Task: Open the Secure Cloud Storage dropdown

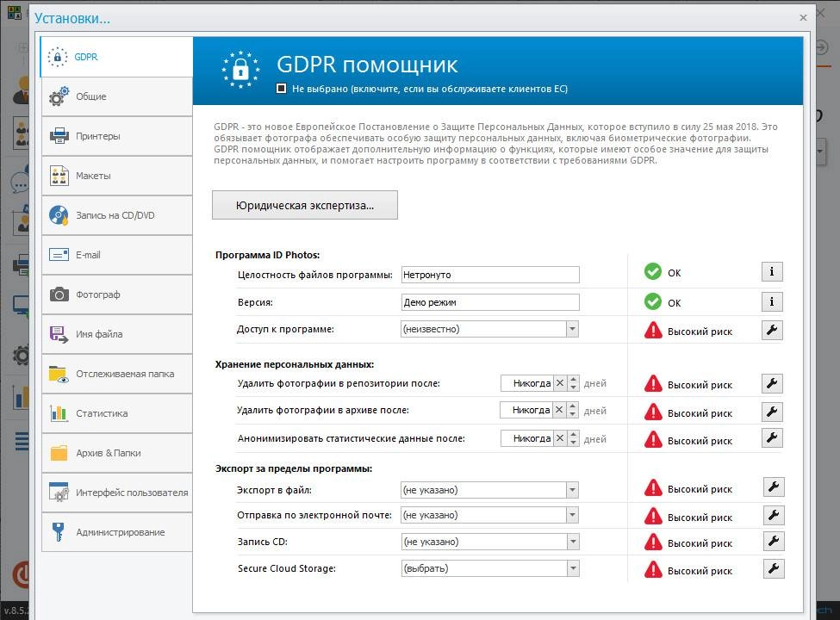Action: pos(572,568)
